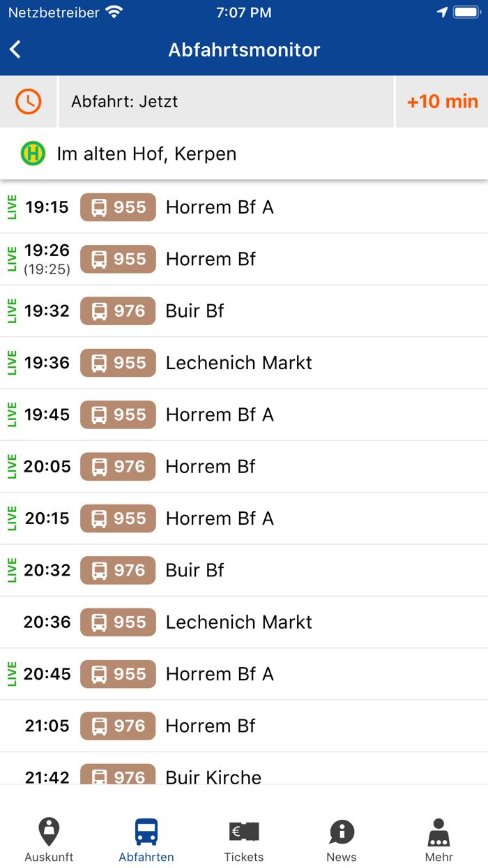The image size is (488, 868).
Task: Switch to the Auskunft tab
Action: [49, 838]
